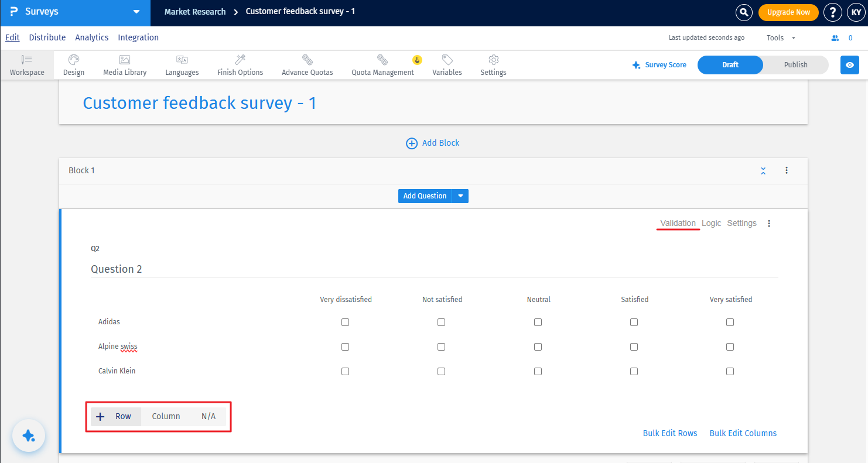This screenshot has height=463, width=868.
Task: Click the Add Block link
Action: 433,143
